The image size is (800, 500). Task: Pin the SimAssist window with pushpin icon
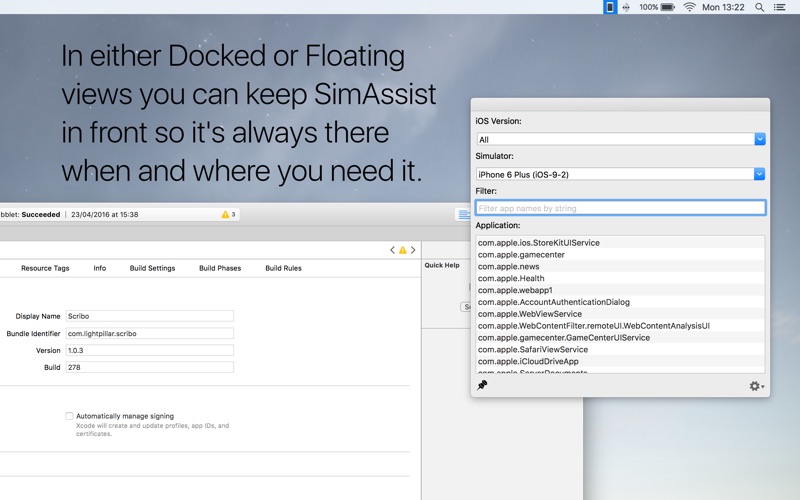pos(482,385)
